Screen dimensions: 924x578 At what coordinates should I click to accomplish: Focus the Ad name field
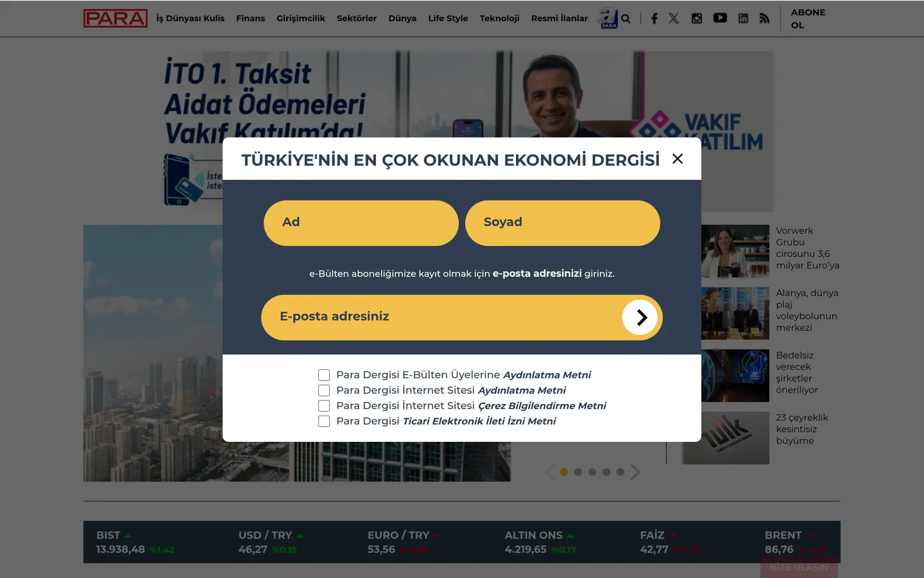(361, 223)
